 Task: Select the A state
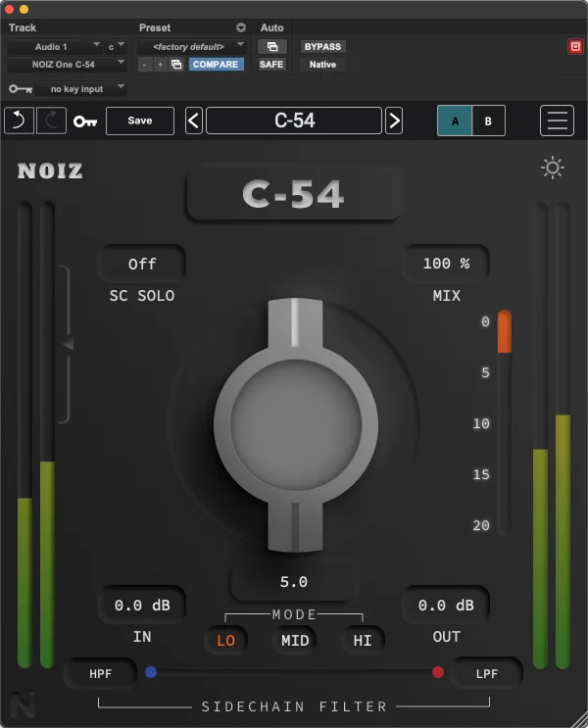455,121
